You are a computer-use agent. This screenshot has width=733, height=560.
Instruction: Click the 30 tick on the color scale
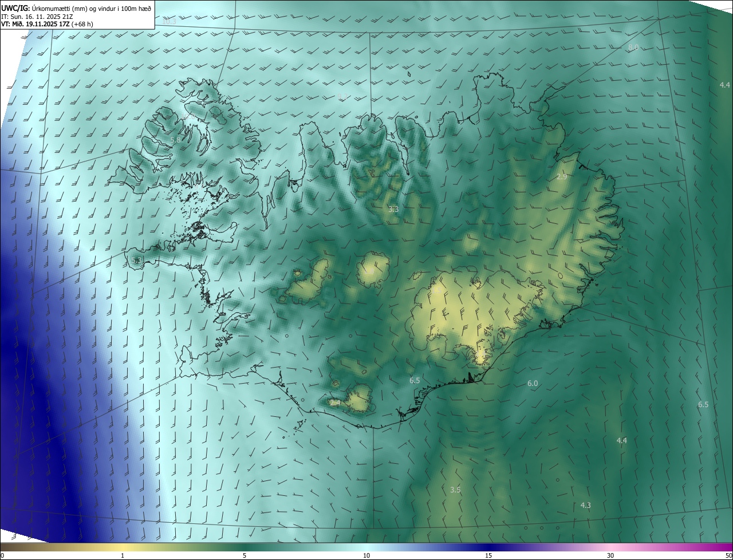pos(610,555)
